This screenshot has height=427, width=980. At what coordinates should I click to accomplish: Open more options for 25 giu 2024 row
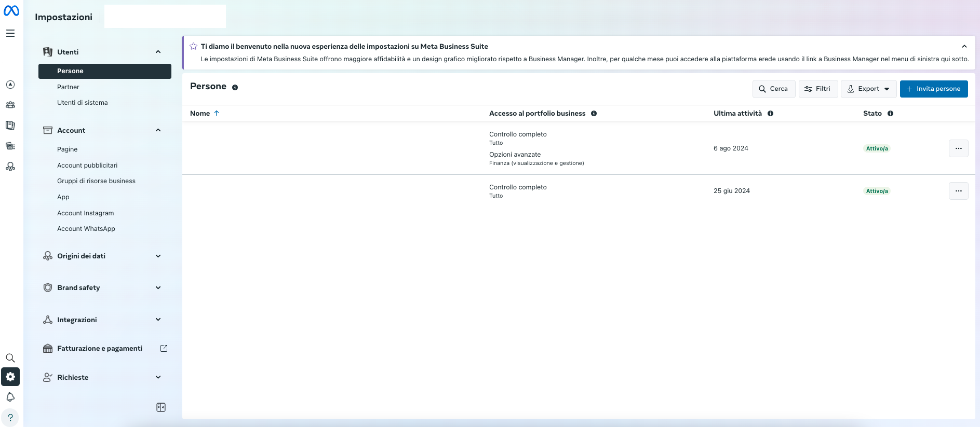[958, 191]
